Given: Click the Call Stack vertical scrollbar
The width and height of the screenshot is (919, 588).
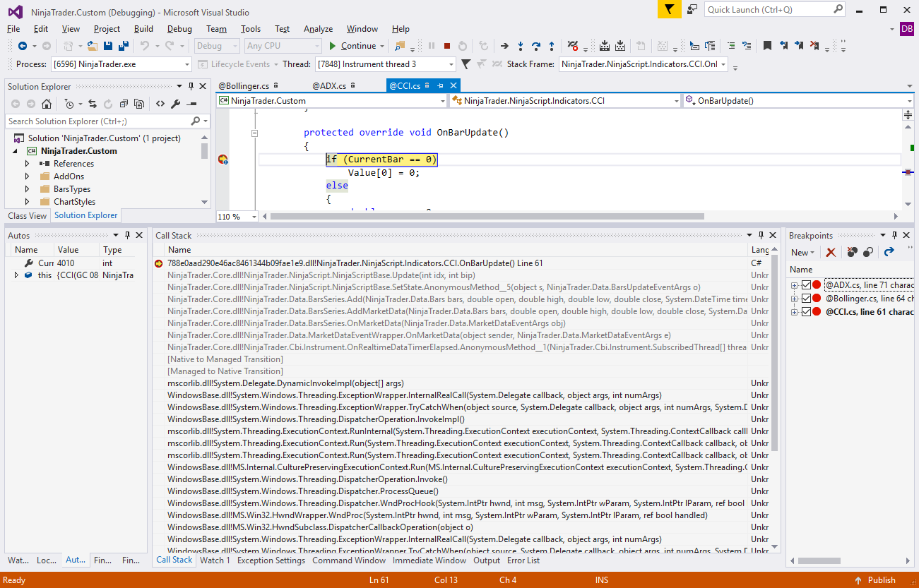Looking at the screenshot, I should tap(776, 353).
